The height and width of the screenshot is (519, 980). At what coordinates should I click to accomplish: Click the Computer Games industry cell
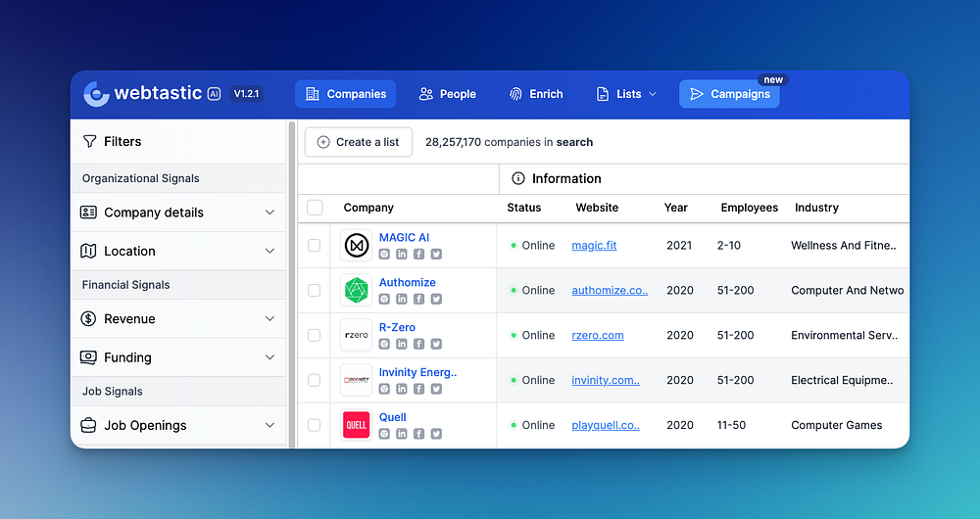click(x=837, y=425)
